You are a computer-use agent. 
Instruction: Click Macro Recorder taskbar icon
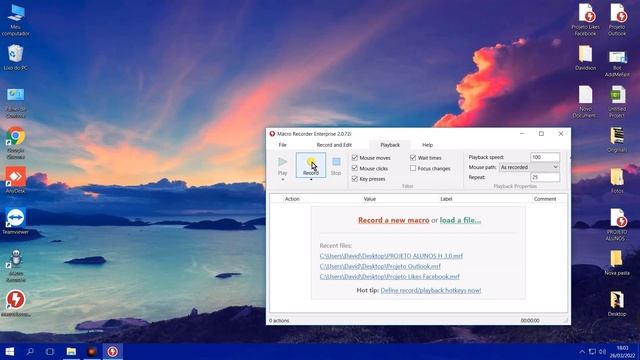click(x=113, y=351)
